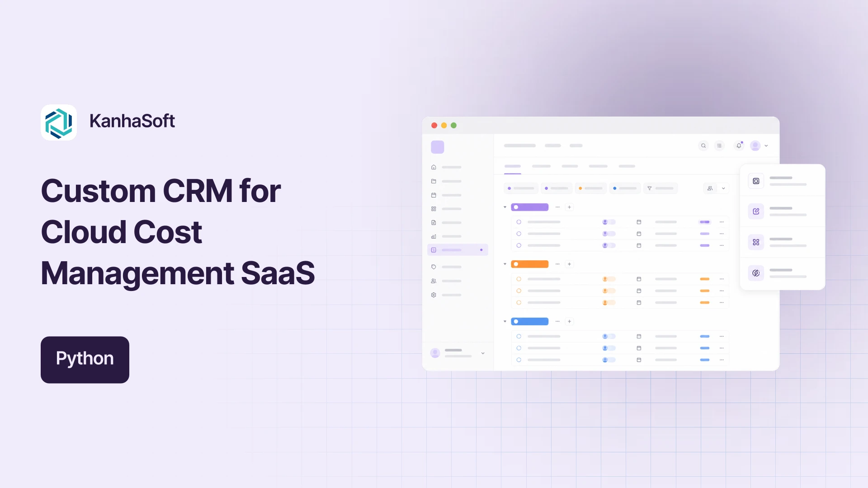Click the plus icon beside the orange group
Viewport: 868px width, 488px height.
(570, 264)
